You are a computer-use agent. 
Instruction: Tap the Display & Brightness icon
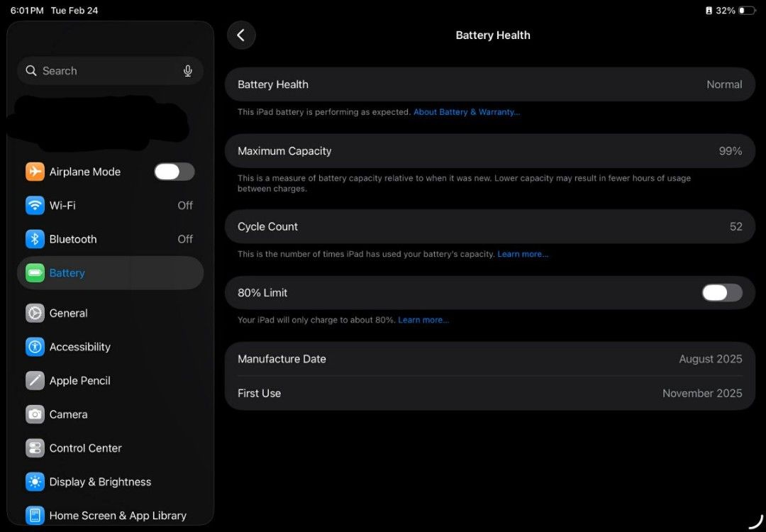pos(35,482)
